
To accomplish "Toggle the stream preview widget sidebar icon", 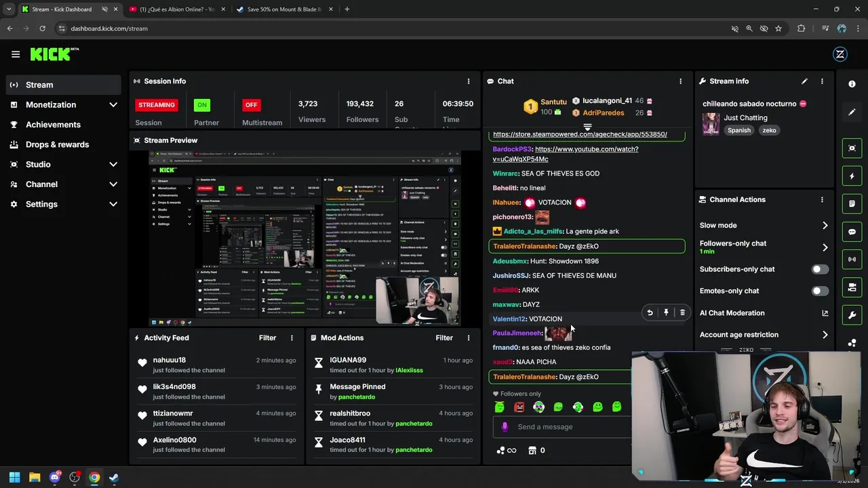I will coord(852,148).
